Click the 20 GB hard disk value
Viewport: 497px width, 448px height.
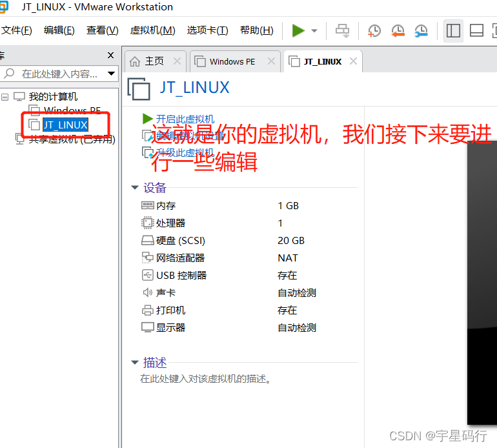point(291,241)
